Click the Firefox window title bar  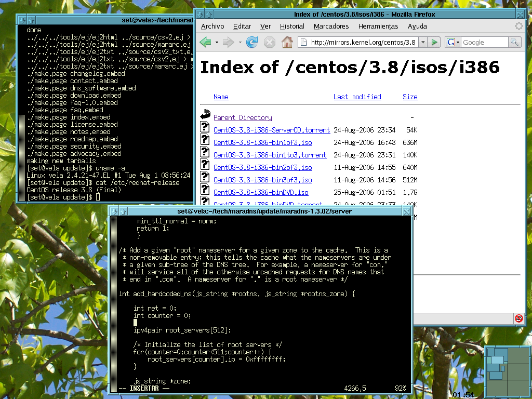364,14
